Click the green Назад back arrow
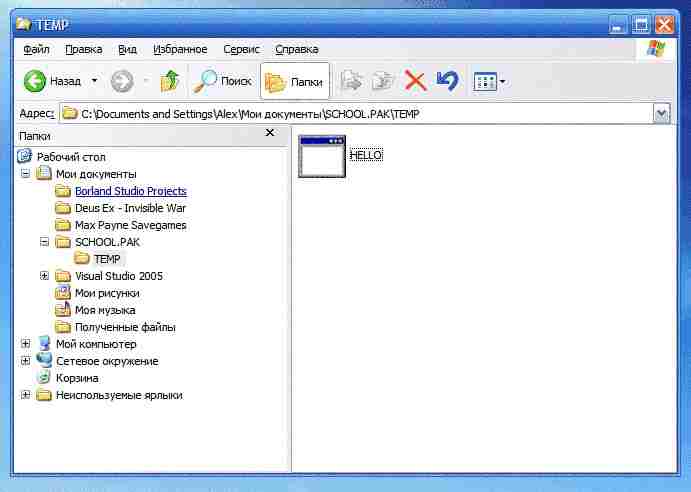691x492 pixels. 35,81
